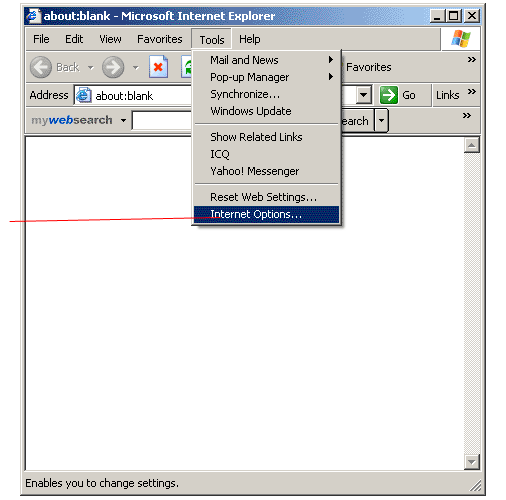Click the Back arrow navigation icon
506x500 pixels.
tap(41, 67)
